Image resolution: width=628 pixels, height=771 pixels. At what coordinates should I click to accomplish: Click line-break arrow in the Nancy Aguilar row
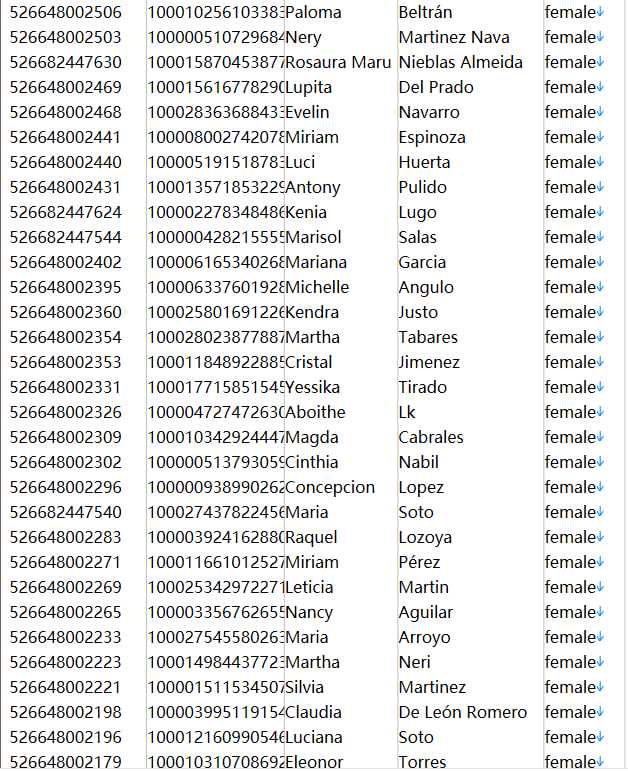(600, 613)
